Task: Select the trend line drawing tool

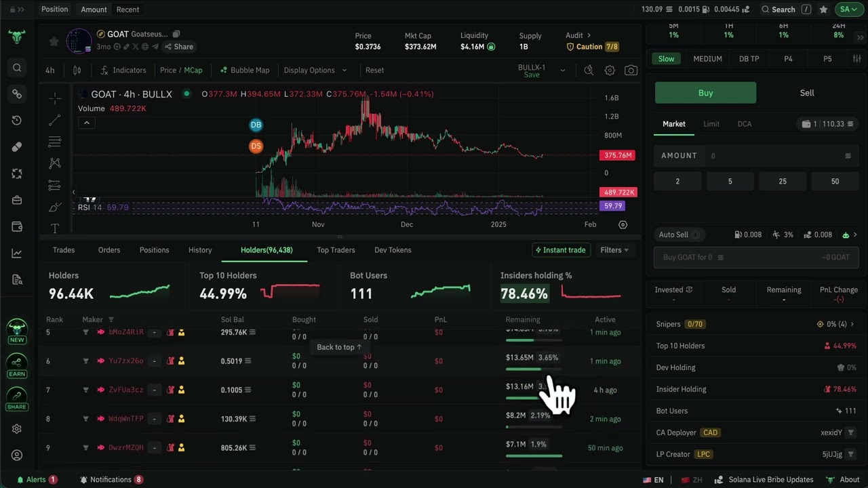Action: point(55,121)
